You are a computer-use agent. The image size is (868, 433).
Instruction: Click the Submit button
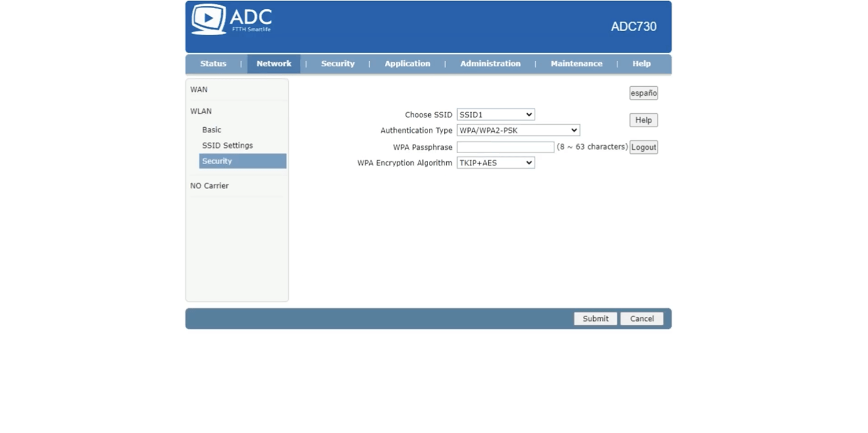click(595, 319)
